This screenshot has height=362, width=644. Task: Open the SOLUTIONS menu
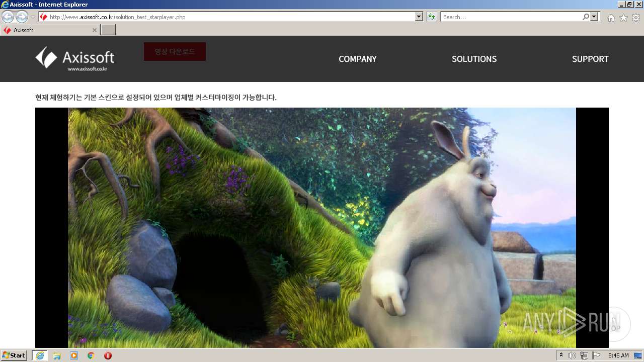pyautogui.click(x=474, y=59)
